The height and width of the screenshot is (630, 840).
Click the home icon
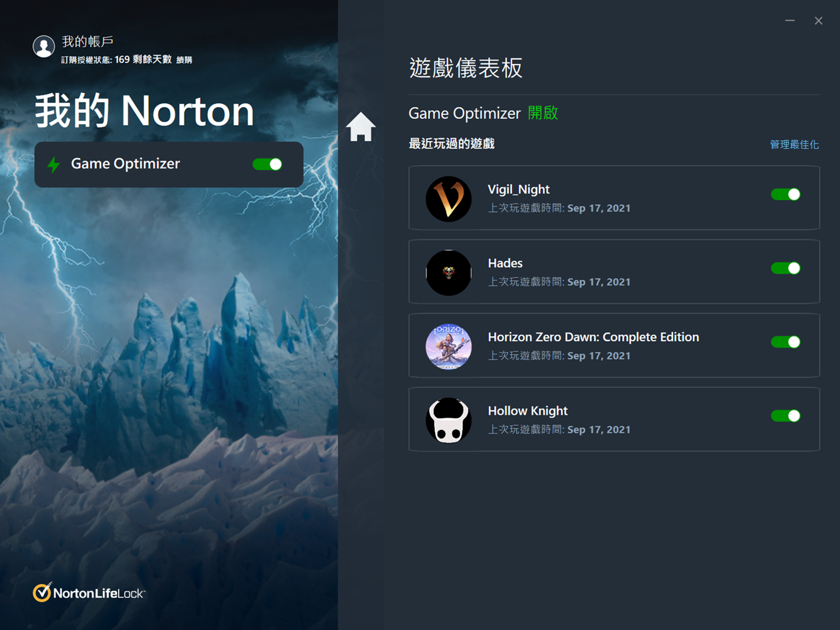click(x=361, y=126)
